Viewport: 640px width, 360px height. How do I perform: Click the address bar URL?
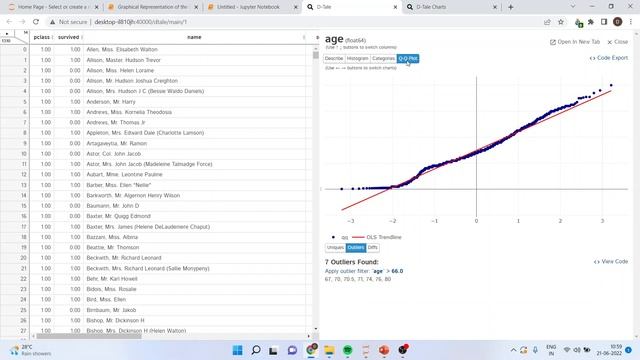pyautogui.click(x=140, y=22)
